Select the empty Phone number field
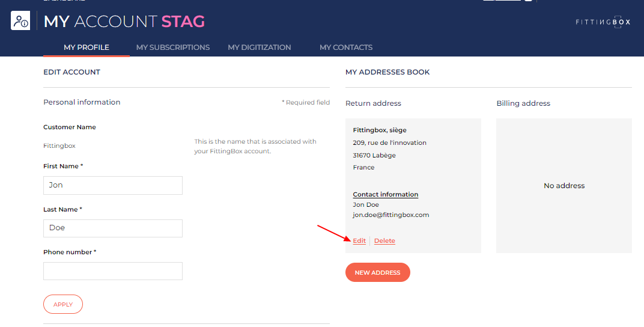This screenshot has width=644, height=327. pyautogui.click(x=113, y=271)
